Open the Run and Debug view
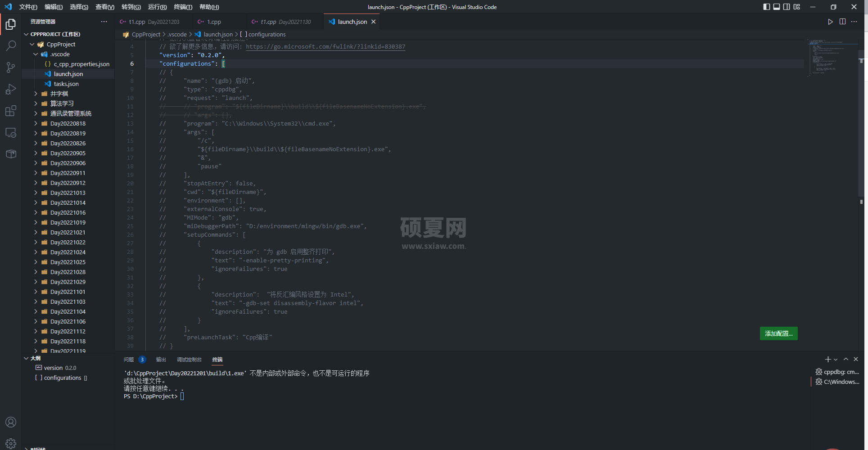The height and width of the screenshot is (450, 868). 11,89
